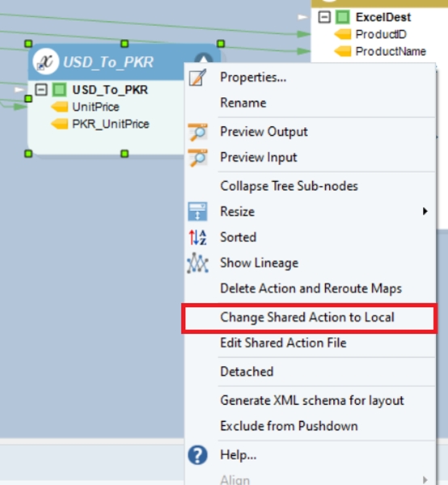Click the blue Help question mark icon
Screen dimensions: 448x485
click(x=197, y=455)
